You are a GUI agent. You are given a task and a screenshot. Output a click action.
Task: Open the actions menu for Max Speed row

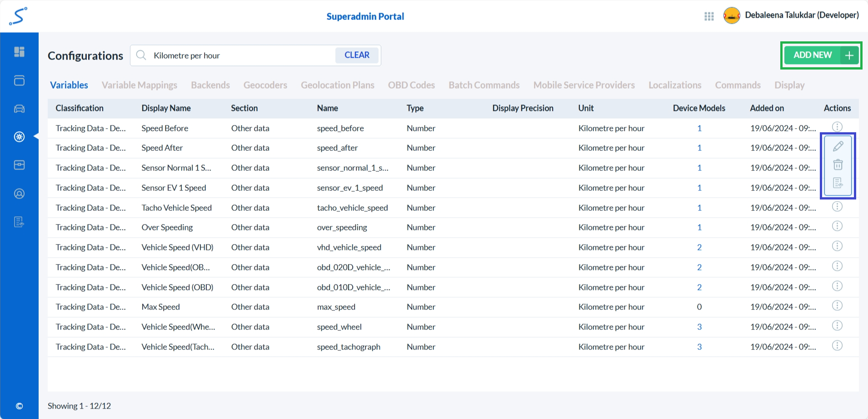click(x=837, y=305)
